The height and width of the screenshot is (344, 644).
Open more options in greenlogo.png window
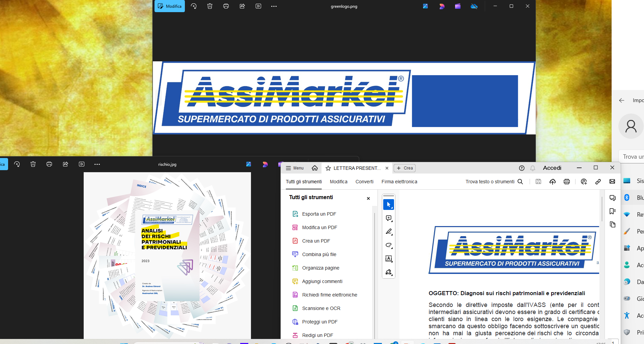tap(274, 6)
